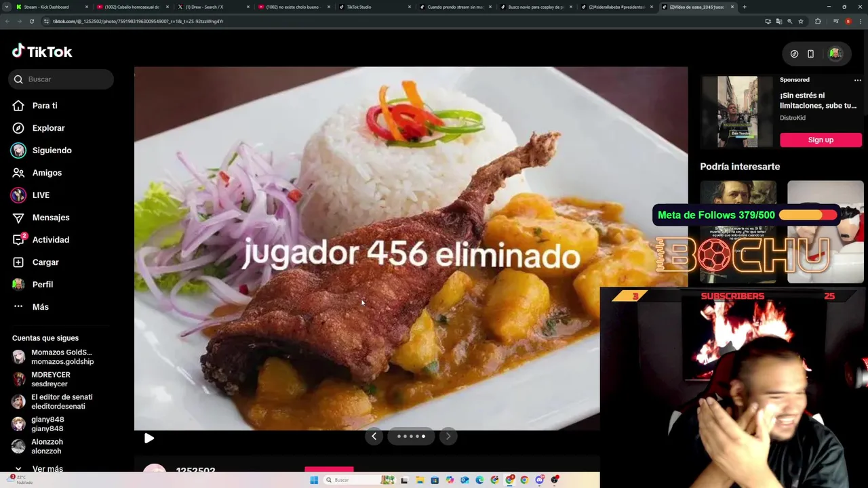
Task: Click the Sign up button on DistroKid ad
Action: [x=821, y=140]
